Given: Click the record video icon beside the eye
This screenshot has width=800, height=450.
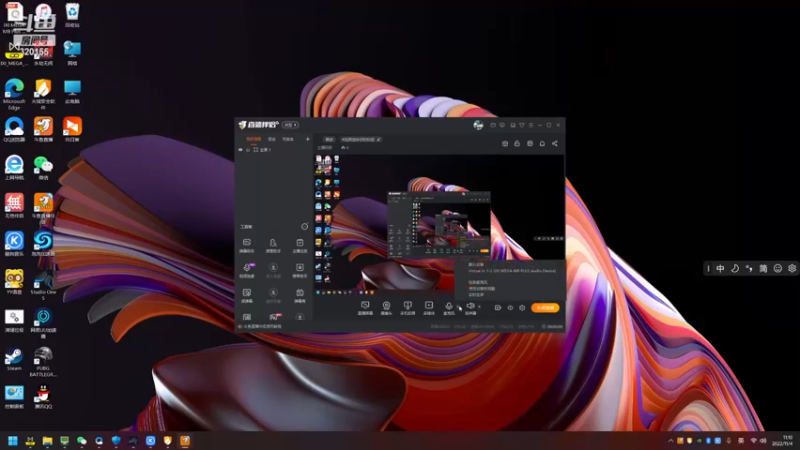Looking at the screenshot, I should pos(498,308).
